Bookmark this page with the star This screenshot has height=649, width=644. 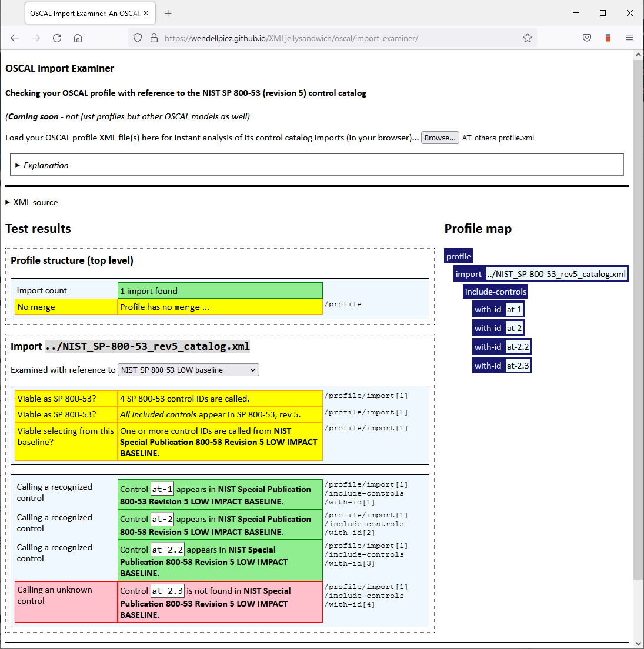coord(527,38)
